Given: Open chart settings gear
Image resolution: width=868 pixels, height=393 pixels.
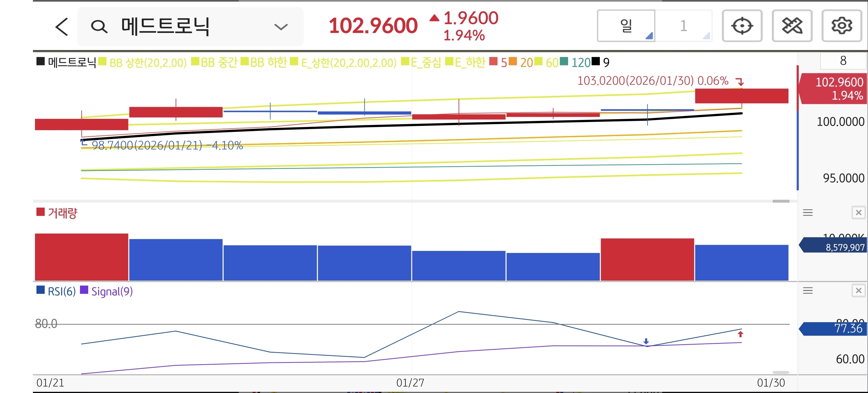Looking at the screenshot, I should (841, 26).
